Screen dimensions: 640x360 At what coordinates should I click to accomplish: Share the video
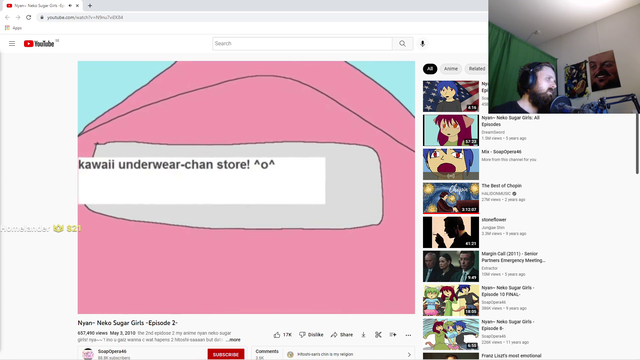click(342, 335)
